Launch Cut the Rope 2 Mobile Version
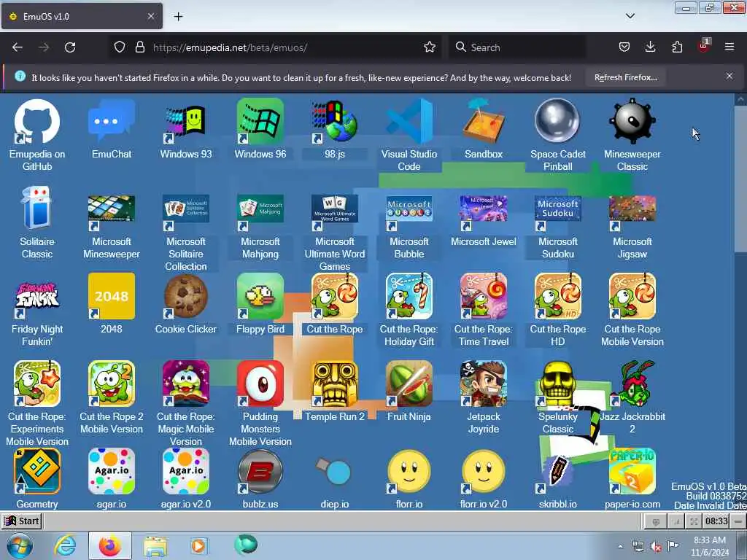Image resolution: width=747 pixels, height=560 pixels. tap(112, 384)
